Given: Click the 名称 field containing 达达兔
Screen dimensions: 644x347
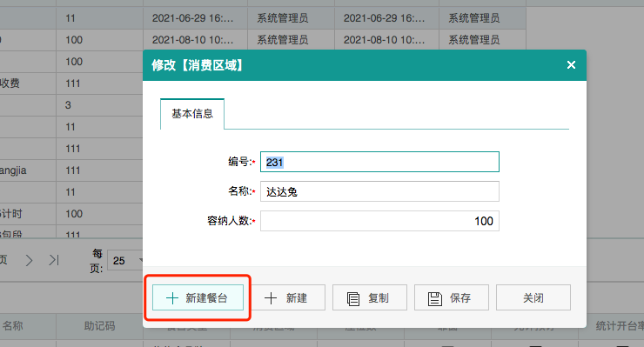Looking at the screenshot, I should point(379,191).
